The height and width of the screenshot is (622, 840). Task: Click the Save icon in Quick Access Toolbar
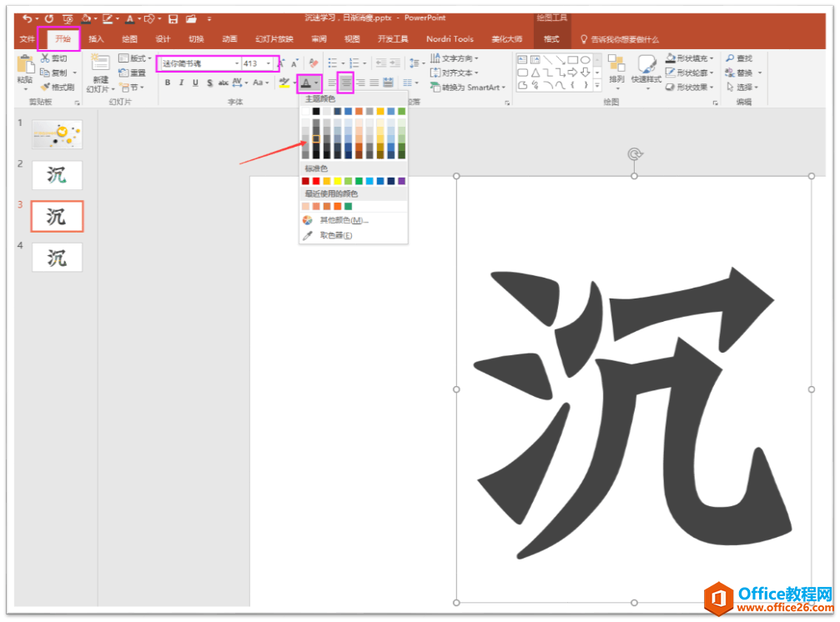(173, 18)
